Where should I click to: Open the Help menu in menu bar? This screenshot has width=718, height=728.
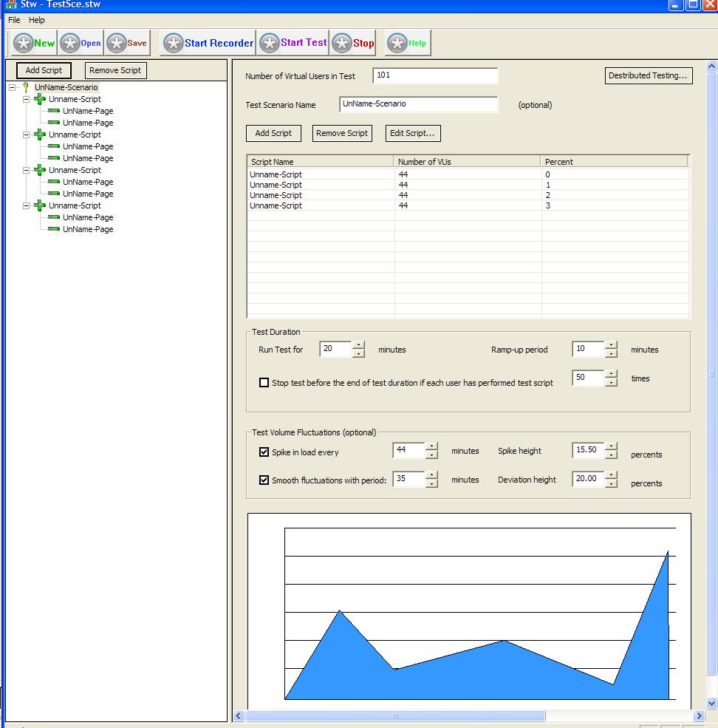[x=37, y=20]
